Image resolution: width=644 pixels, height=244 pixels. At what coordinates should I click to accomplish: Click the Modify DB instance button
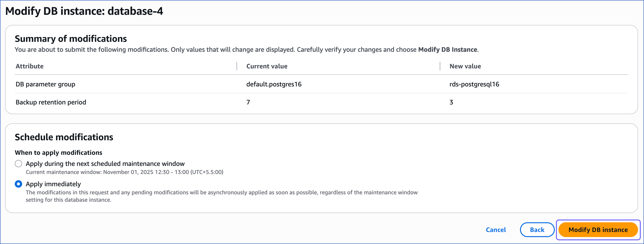tap(598, 230)
